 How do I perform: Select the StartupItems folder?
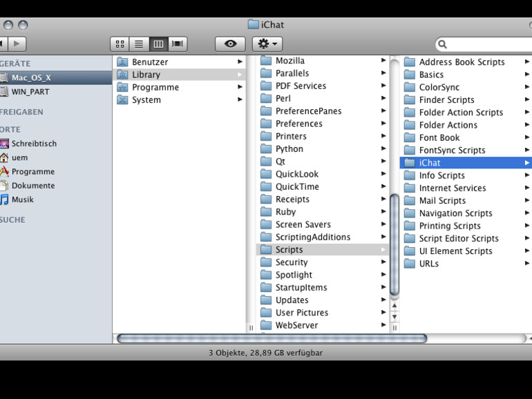(x=323, y=287)
